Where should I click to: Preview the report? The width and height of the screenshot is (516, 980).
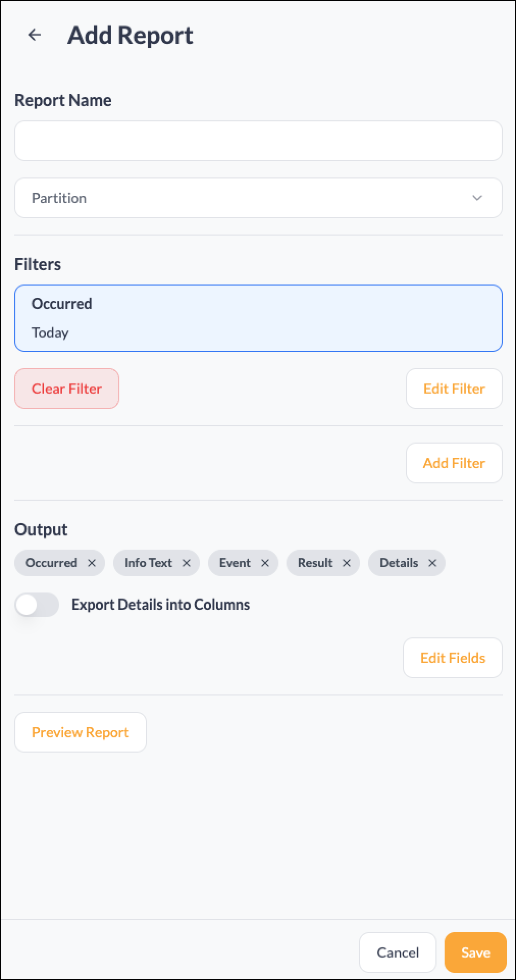click(80, 732)
